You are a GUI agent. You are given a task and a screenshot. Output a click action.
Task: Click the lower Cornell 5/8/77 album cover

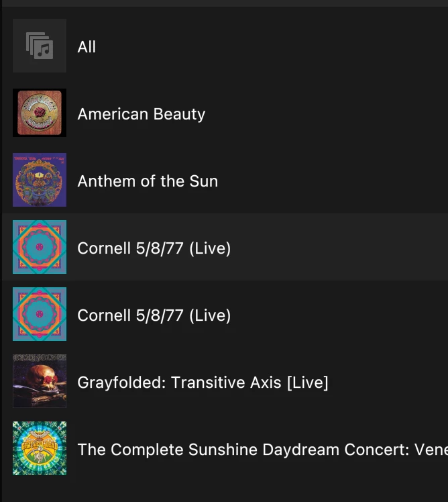(40, 314)
